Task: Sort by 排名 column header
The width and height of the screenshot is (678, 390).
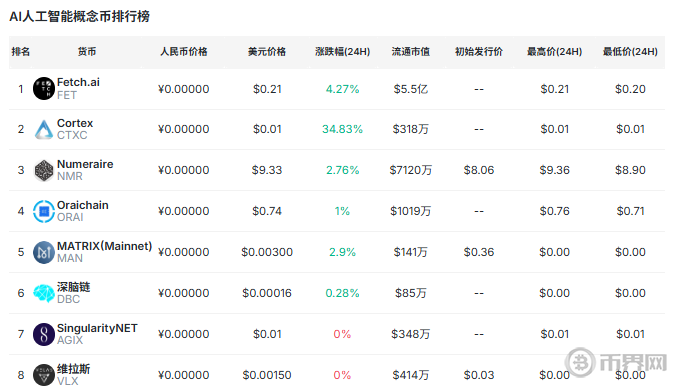Action: (x=21, y=52)
